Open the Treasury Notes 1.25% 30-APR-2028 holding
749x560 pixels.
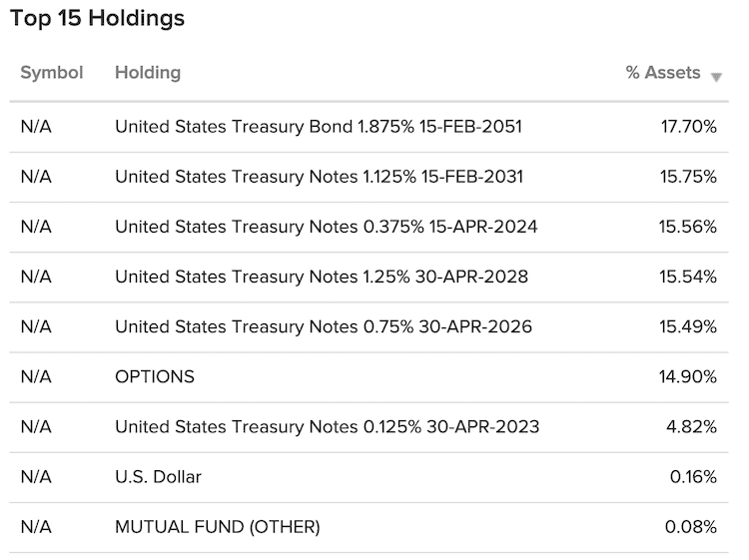pyautogui.click(x=322, y=277)
